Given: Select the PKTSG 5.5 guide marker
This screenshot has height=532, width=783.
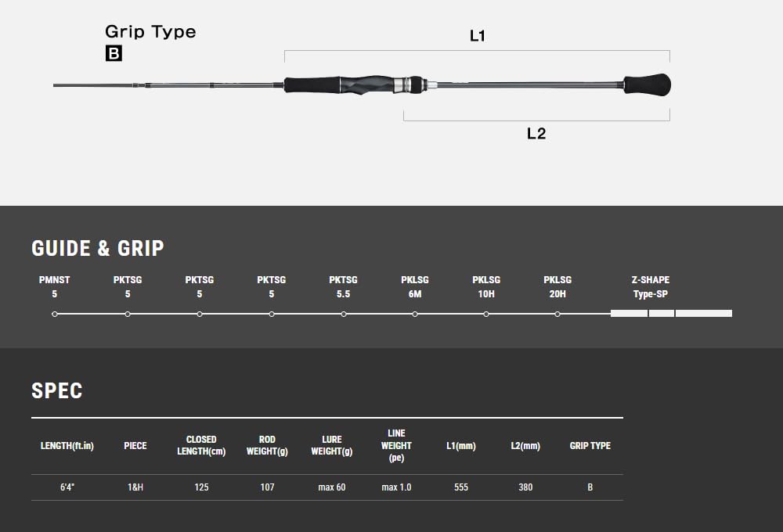Looking at the screenshot, I should pyautogui.click(x=342, y=314).
